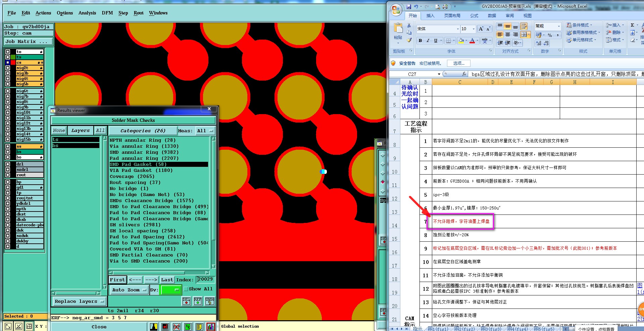Click the DEL icon in Results viewer

[x=186, y=301]
